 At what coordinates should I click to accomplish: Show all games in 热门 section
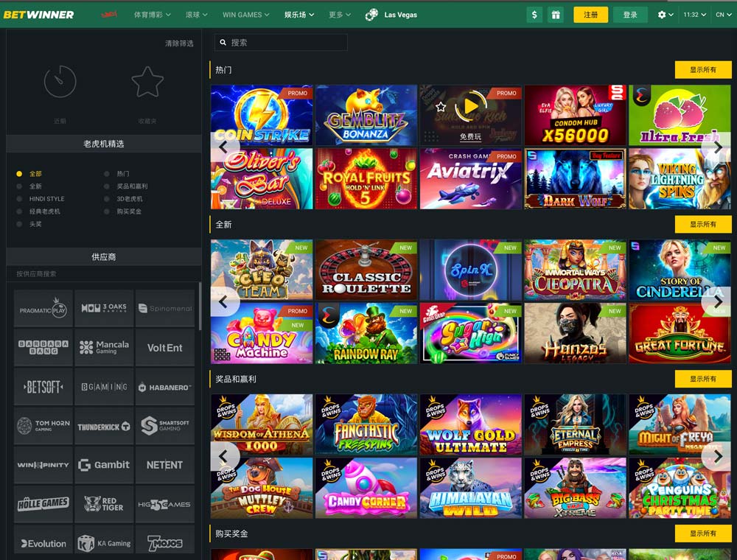pyautogui.click(x=703, y=69)
